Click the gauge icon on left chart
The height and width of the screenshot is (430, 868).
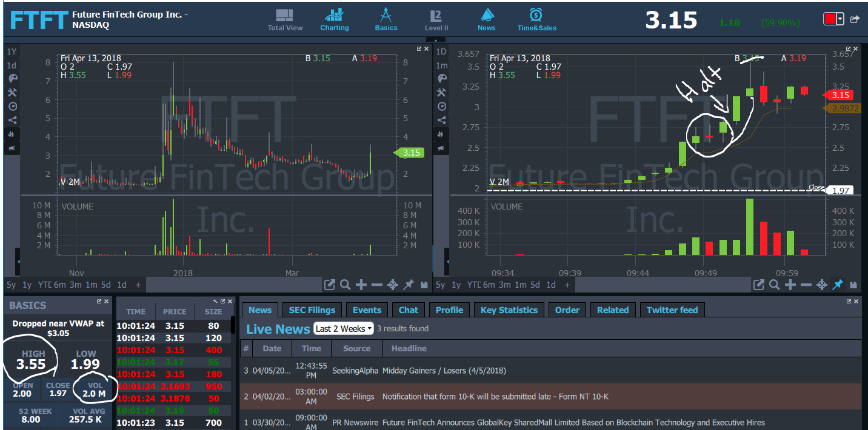12,106
